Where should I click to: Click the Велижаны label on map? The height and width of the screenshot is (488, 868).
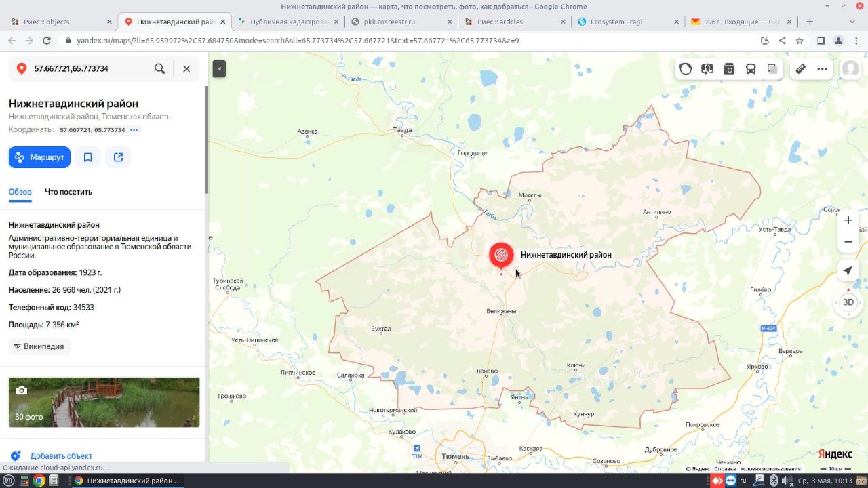pos(501,312)
